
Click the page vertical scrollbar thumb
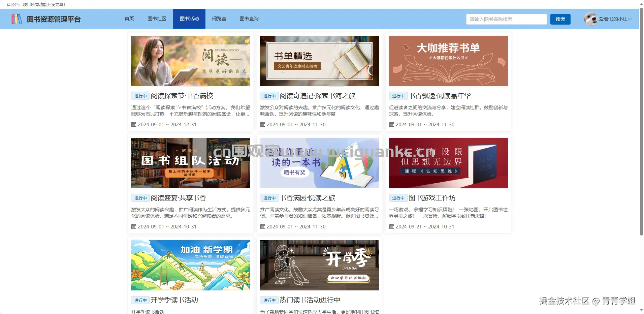(641, 121)
